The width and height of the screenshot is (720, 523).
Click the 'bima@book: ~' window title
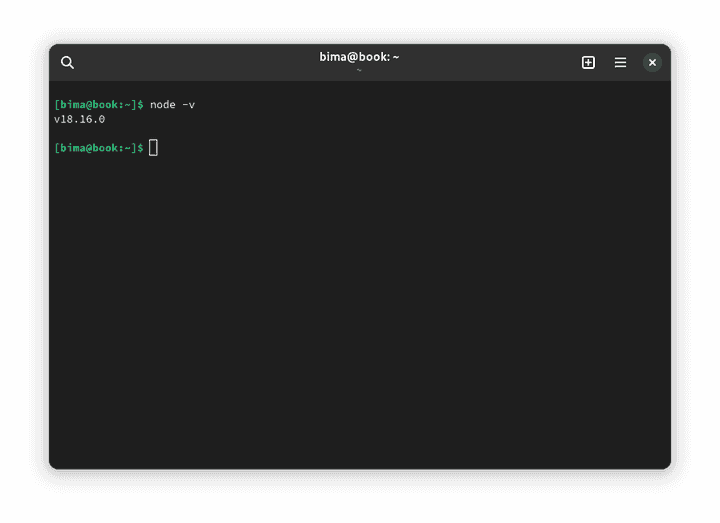pyautogui.click(x=359, y=57)
